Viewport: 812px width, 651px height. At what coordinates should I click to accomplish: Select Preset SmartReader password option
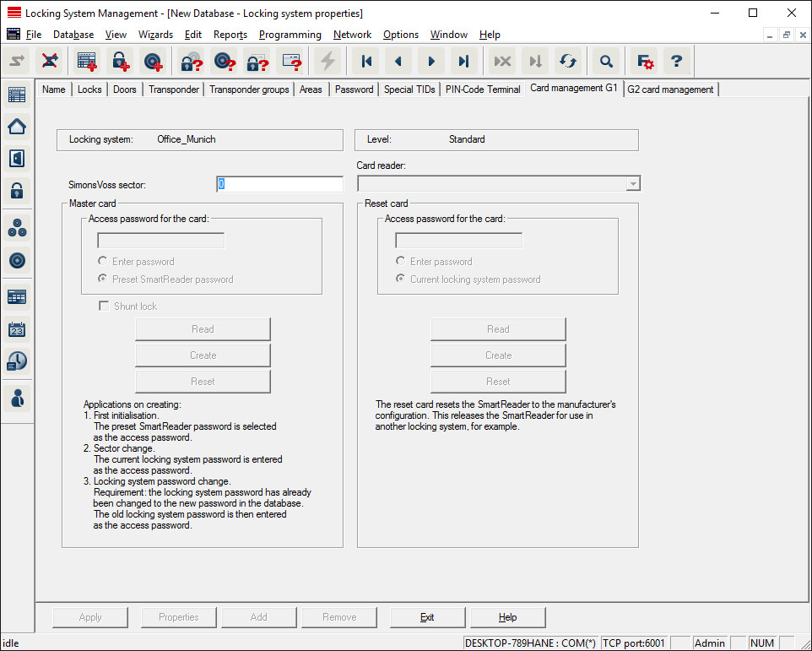pyautogui.click(x=103, y=279)
